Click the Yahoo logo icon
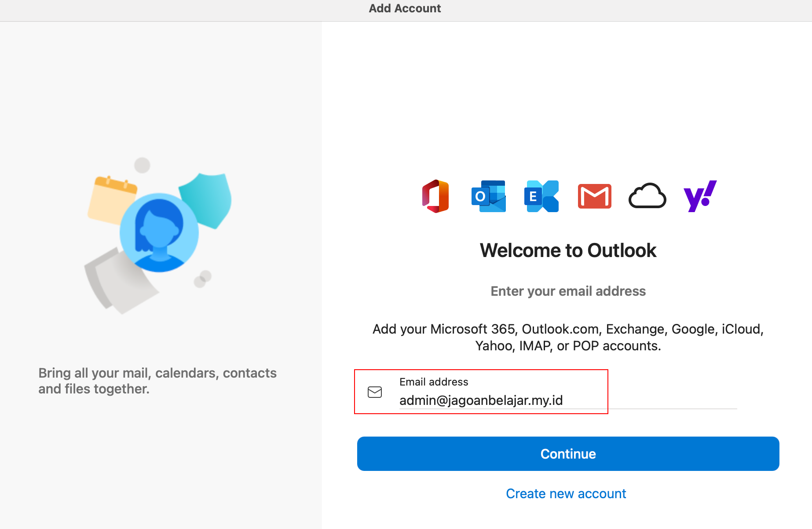 pyautogui.click(x=700, y=196)
